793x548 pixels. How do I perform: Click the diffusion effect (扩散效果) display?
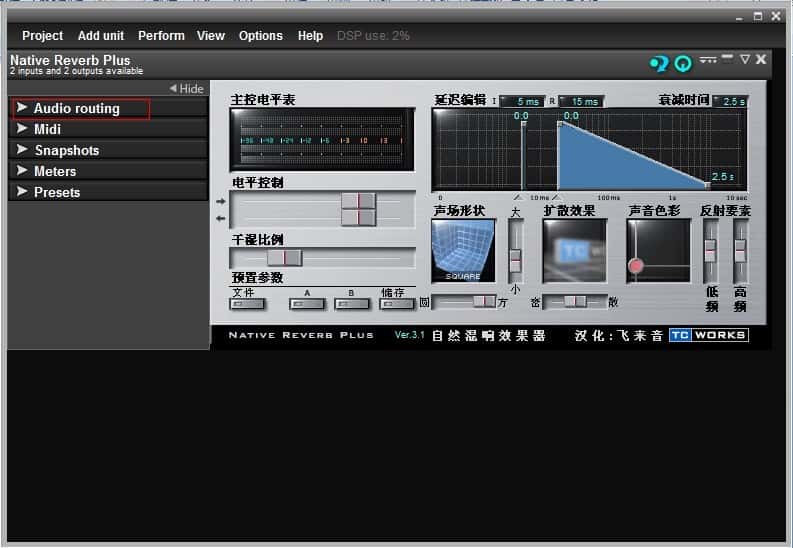[575, 251]
